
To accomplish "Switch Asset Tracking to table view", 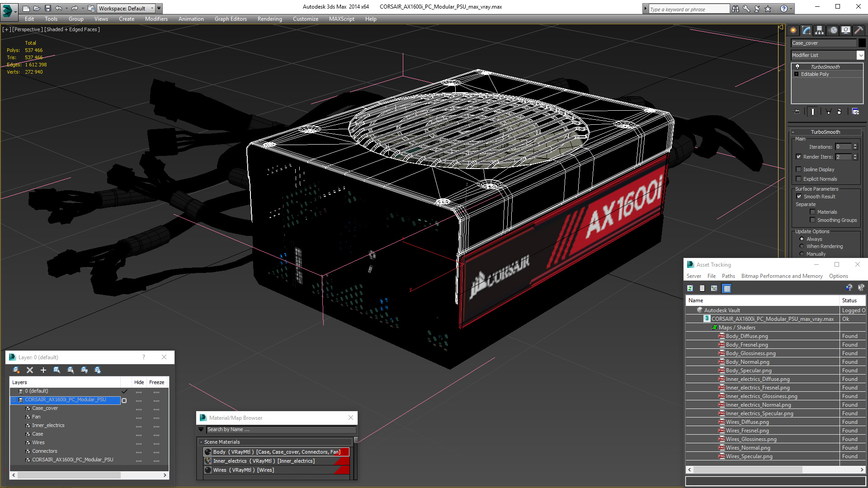I will (x=726, y=288).
